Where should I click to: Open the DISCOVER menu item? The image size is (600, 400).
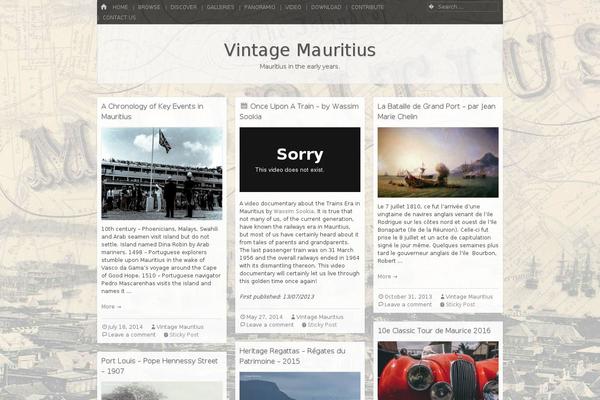coord(183,7)
